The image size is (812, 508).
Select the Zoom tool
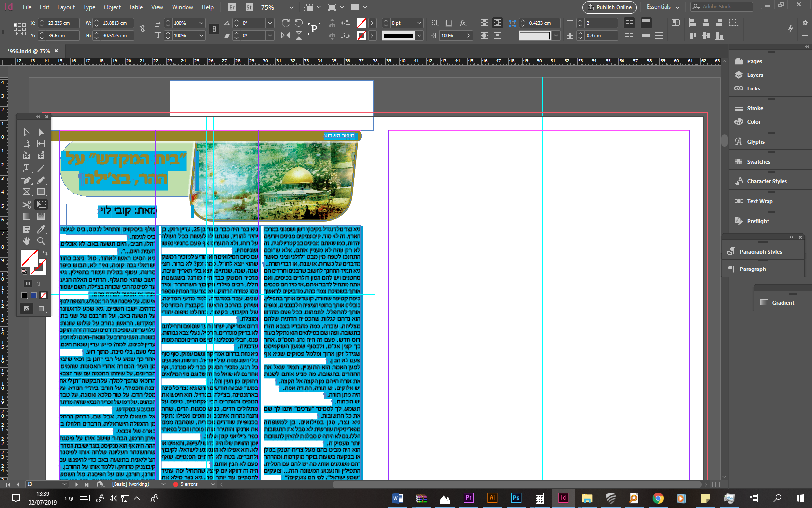[41, 241]
